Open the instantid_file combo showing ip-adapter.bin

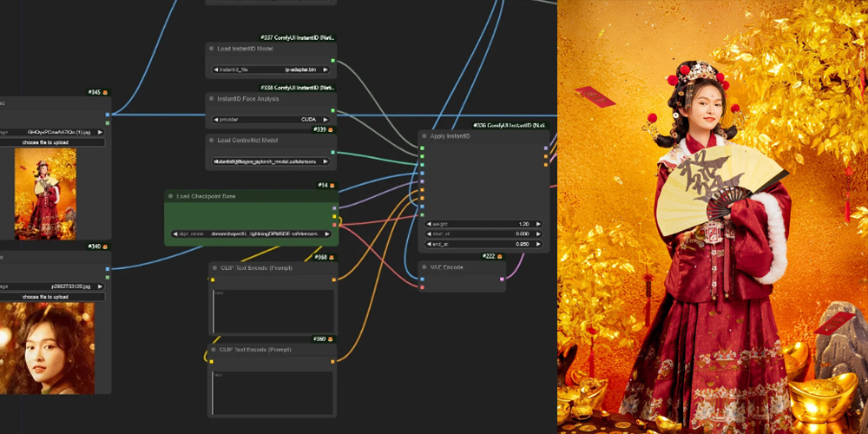[271, 69]
